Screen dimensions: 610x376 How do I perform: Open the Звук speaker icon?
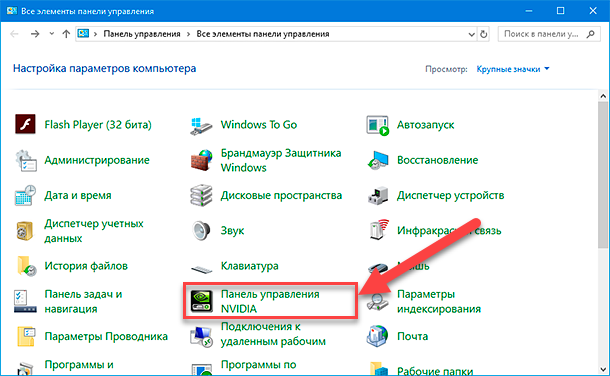(202, 231)
